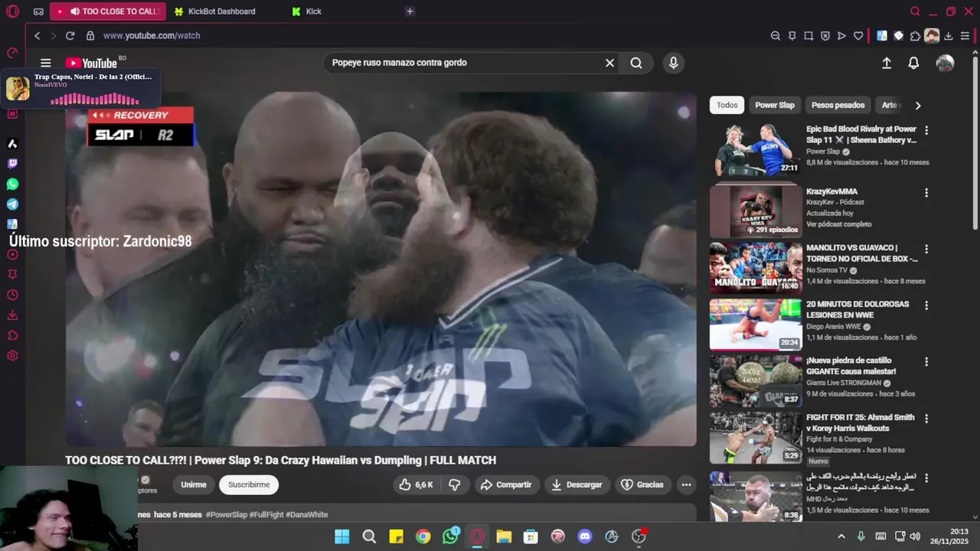Screen dimensions: 980x551
Task: Open YouTube upload create icon
Action: [x=887, y=64]
